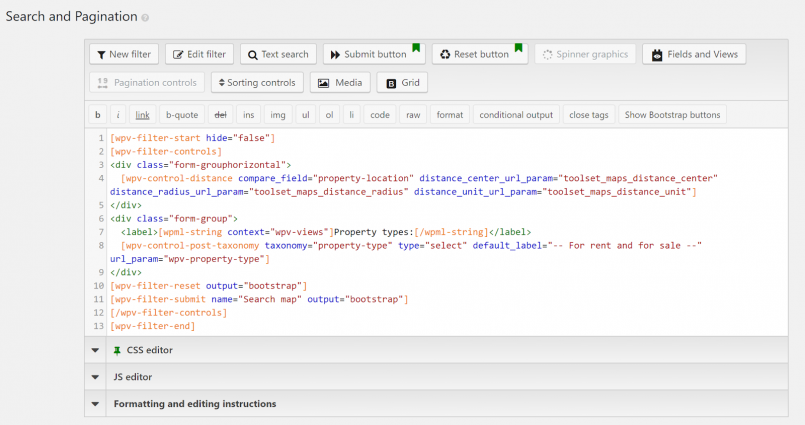Click the format quicktag button

450,115
